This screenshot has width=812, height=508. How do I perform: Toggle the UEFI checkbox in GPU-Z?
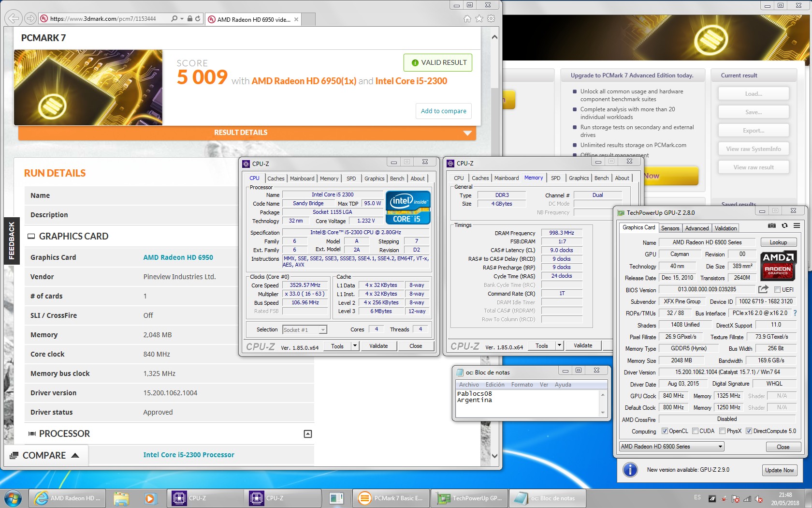coord(777,290)
